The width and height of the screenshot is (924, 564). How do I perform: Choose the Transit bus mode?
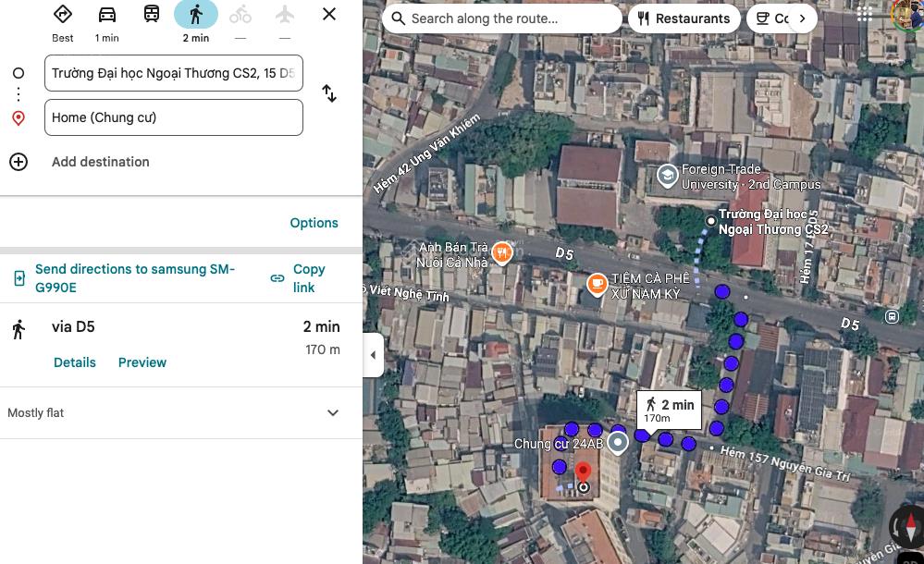(152, 14)
